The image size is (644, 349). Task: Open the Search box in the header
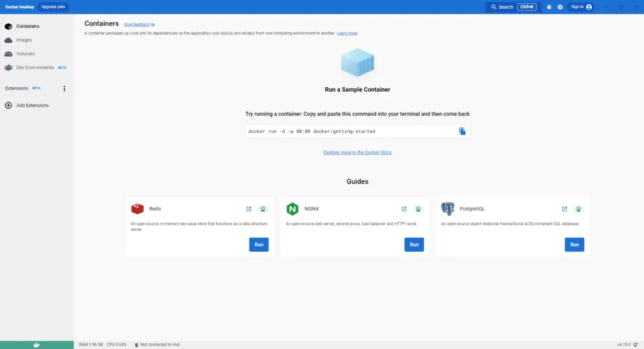click(x=513, y=7)
